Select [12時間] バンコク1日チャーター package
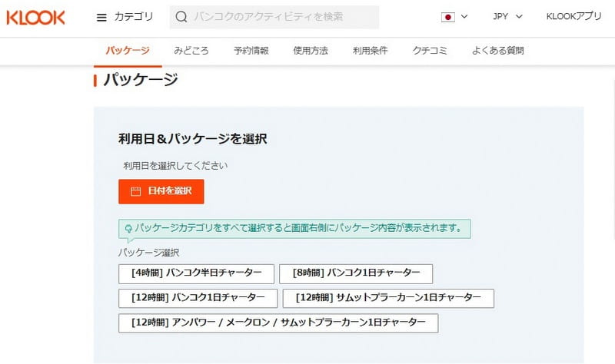This screenshot has height=364, width=615. click(x=198, y=298)
